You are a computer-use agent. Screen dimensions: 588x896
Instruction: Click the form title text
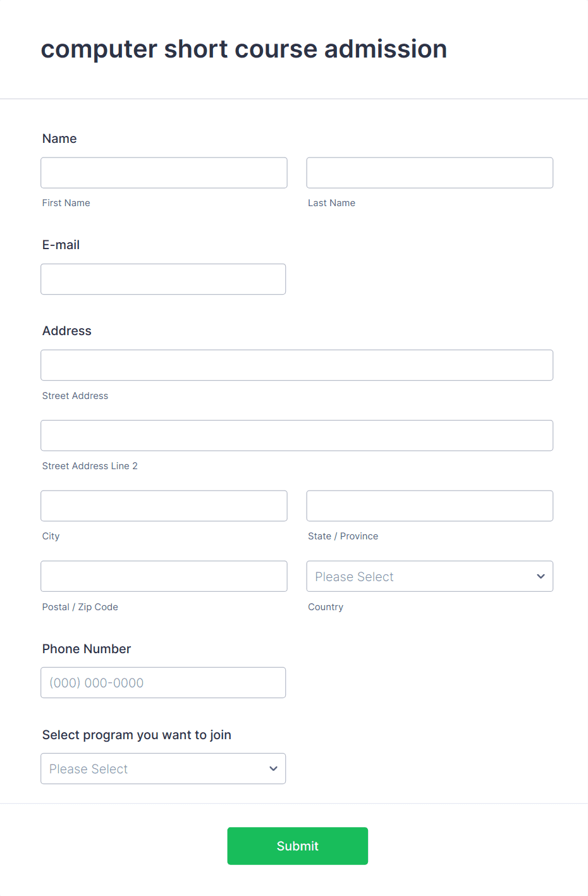pyautogui.click(x=244, y=49)
